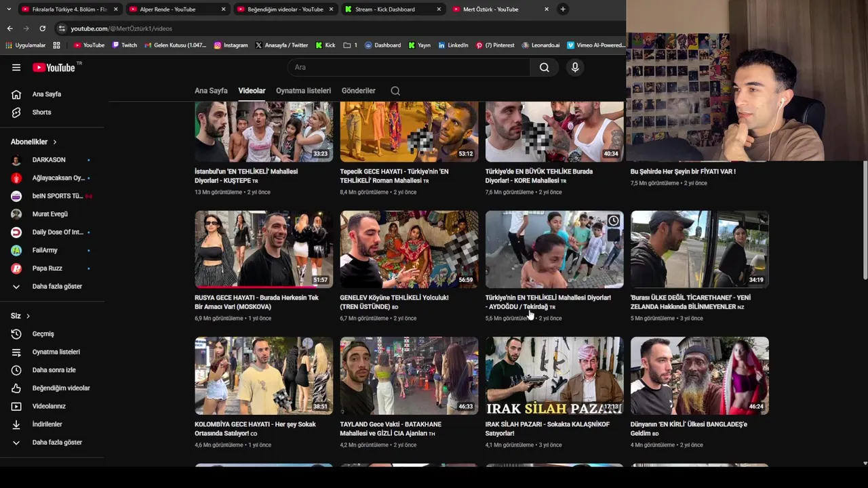The height and width of the screenshot is (488, 868).
Task: Open the Kick bookmark
Action: [x=325, y=45]
